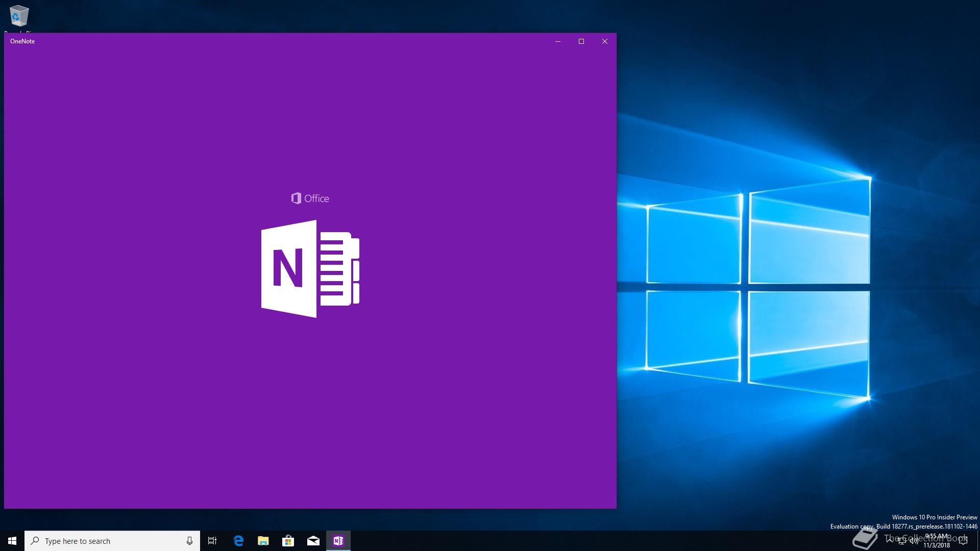Open Task View
The width and height of the screenshot is (980, 551).
click(212, 541)
